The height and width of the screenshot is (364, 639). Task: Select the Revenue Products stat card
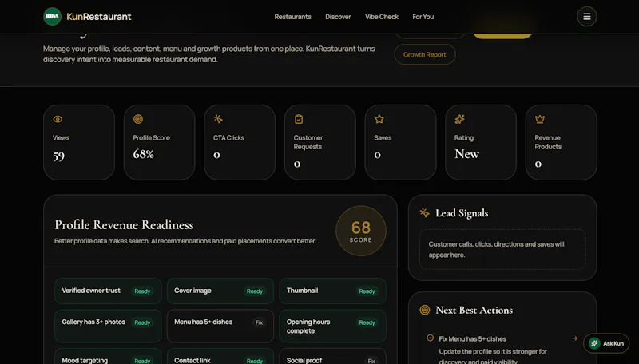562,142
